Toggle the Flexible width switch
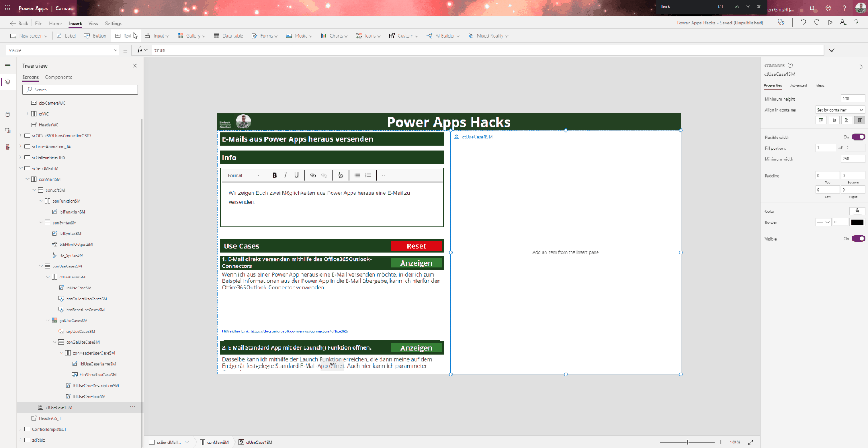 click(858, 137)
